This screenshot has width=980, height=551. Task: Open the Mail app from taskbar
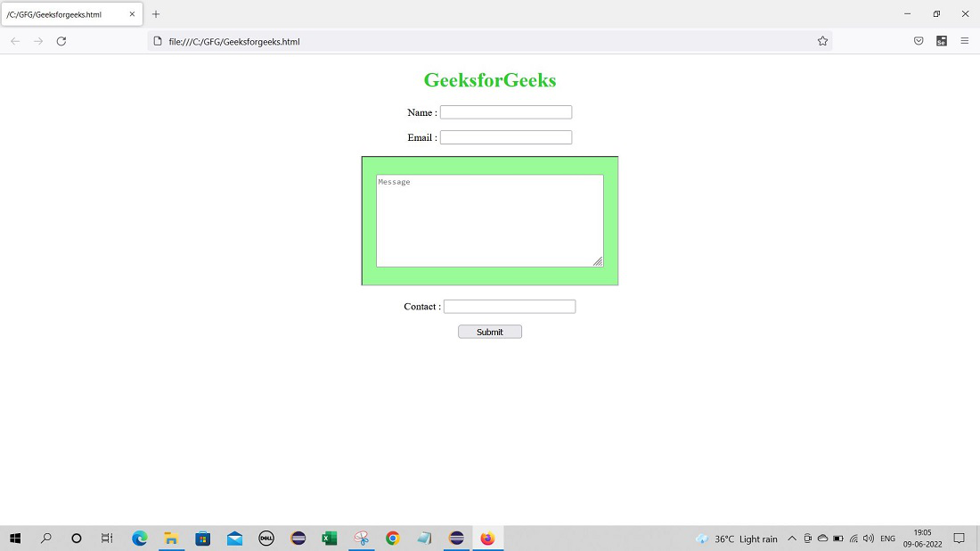234,539
